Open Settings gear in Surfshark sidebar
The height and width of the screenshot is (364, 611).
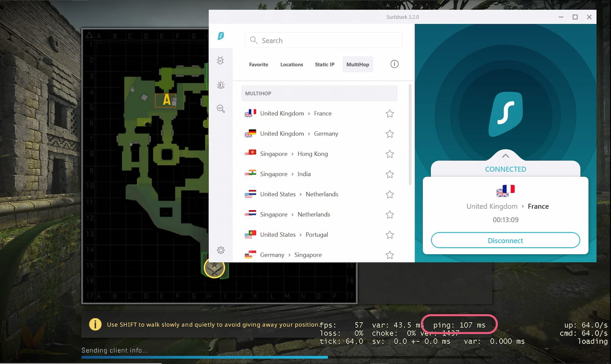221,250
